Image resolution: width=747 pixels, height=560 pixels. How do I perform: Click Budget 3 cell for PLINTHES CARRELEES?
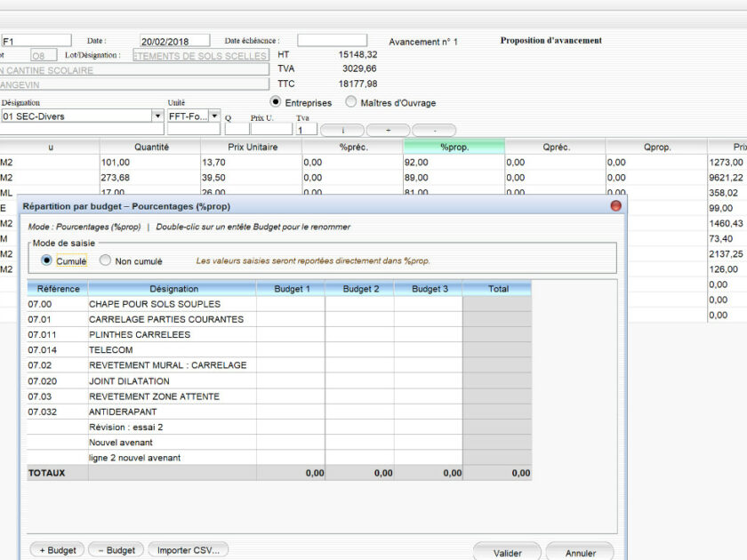[429, 334]
